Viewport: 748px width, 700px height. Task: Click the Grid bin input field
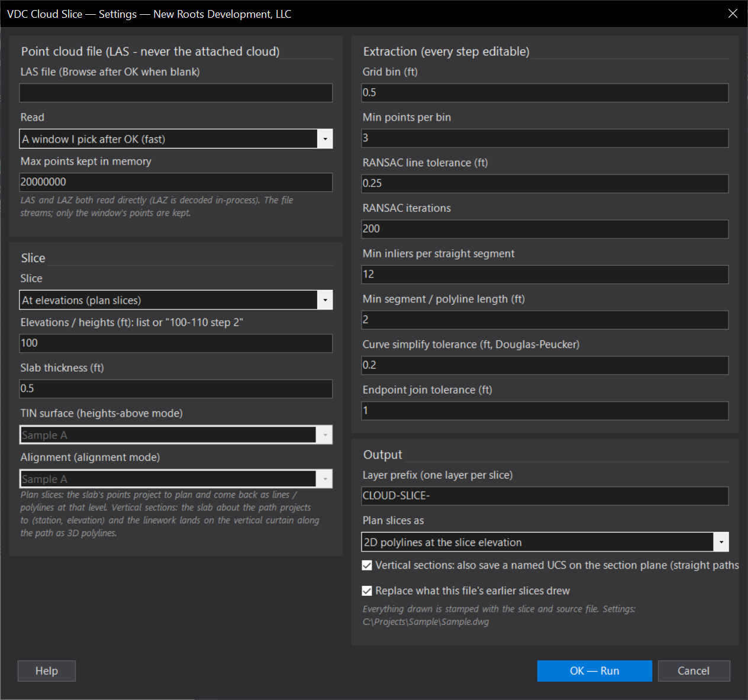click(545, 93)
